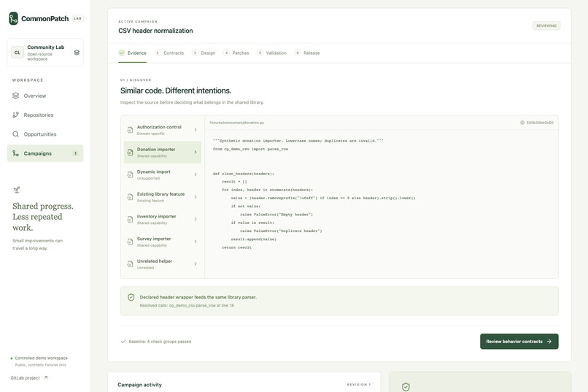Image resolution: width=588 pixels, height=392 pixels.
Task: Click the LAB badge next to CommonPatch
Action: point(77,18)
